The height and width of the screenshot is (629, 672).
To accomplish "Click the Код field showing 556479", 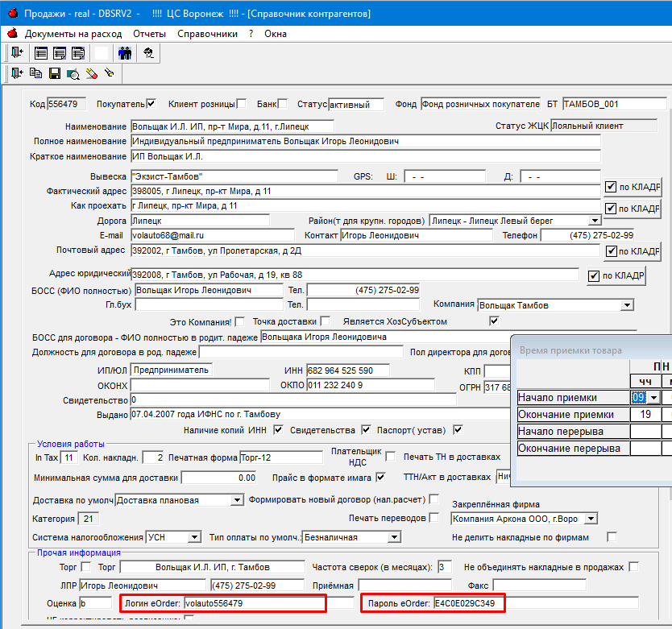I will pyautogui.click(x=66, y=104).
